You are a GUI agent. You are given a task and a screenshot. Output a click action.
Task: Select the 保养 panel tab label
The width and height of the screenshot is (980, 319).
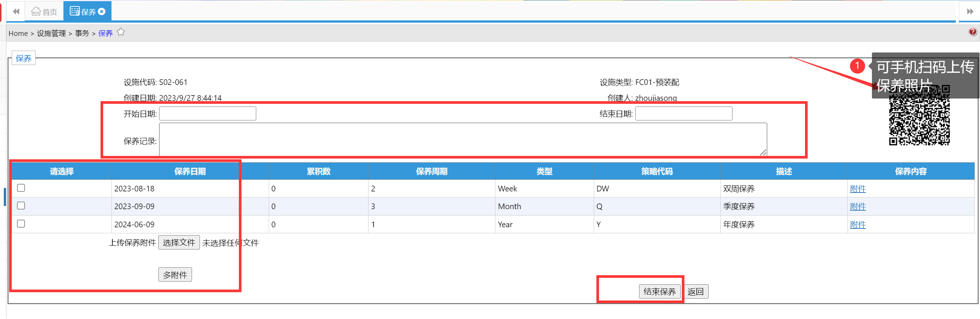click(23, 58)
